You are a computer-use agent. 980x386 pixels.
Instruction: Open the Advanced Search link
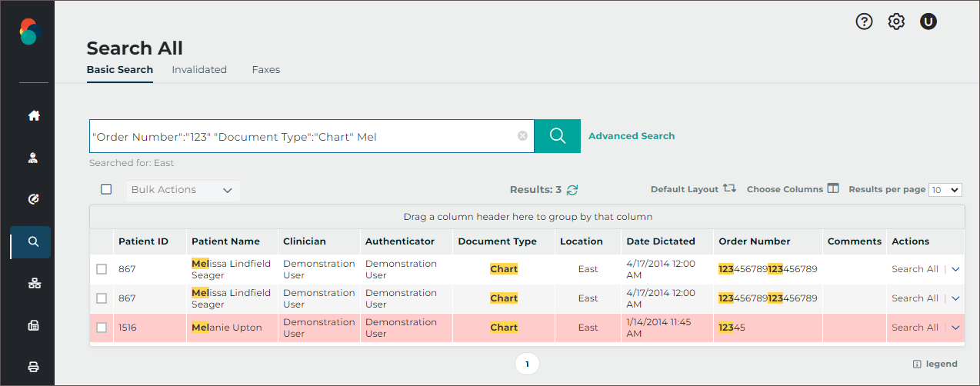pos(631,136)
